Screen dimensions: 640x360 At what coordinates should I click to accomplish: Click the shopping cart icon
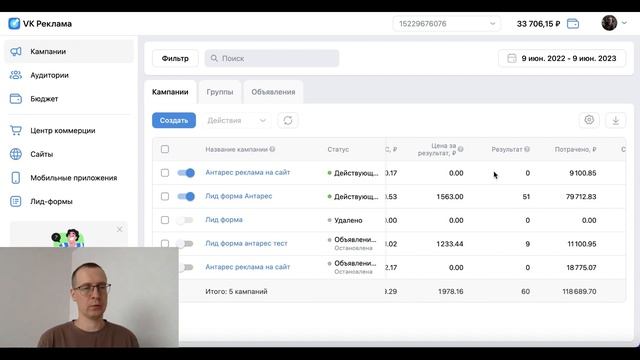point(16,131)
